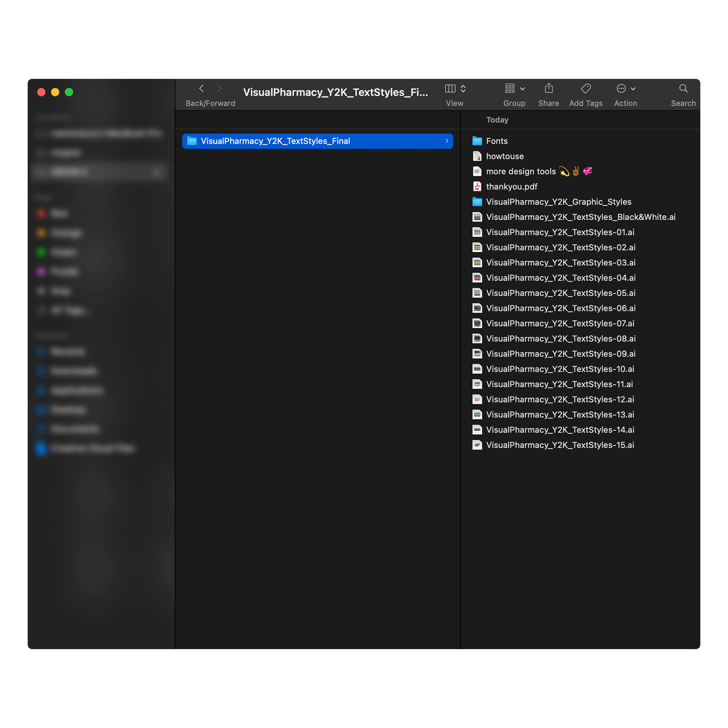This screenshot has height=728, width=728.
Task: Click the column View icon
Action: (450, 89)
